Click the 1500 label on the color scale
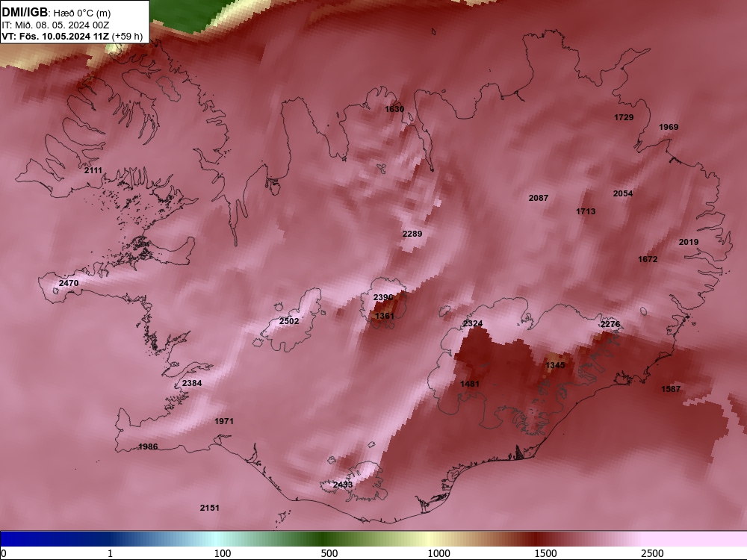Image resolution: width=747 pixels, height=560 pixels. (545, 553)
